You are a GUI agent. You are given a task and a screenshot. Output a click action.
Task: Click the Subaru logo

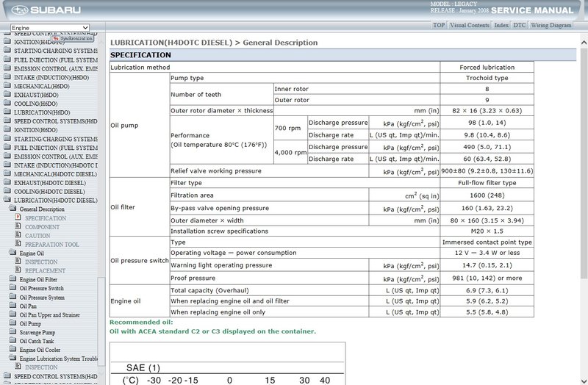click(x=46, y=10)
